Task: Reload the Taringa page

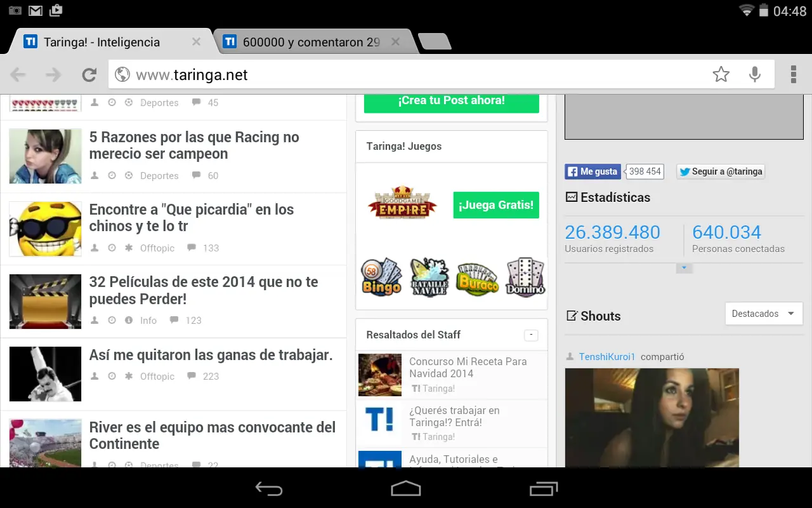Action: coord(89,75)
